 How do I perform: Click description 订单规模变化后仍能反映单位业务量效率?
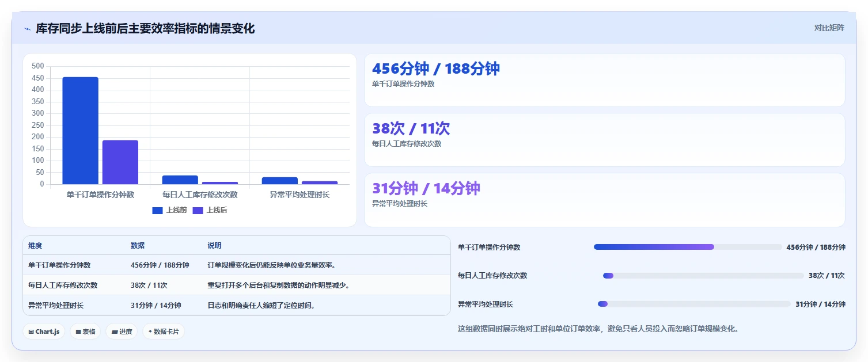[272, 265]
